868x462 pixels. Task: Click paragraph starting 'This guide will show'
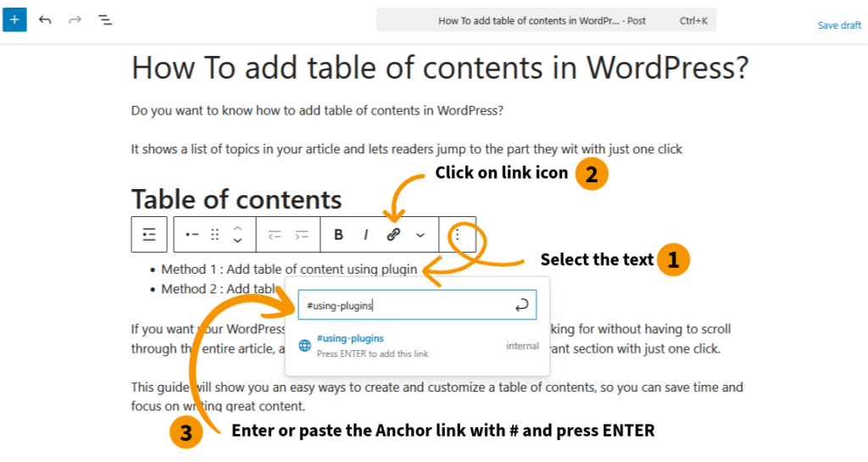click(x=437, y=396)
